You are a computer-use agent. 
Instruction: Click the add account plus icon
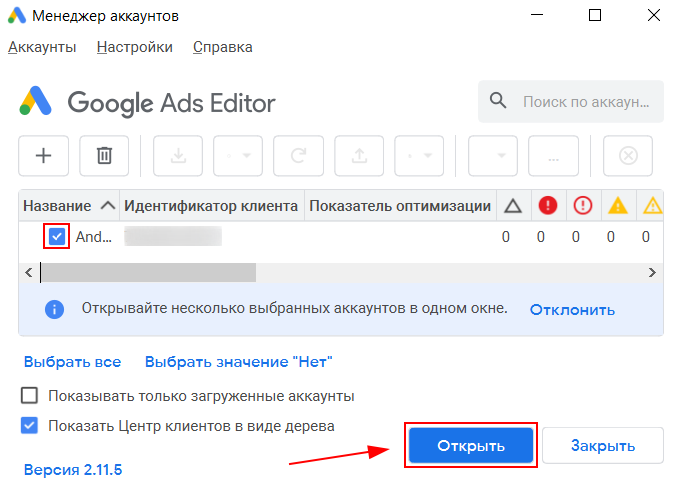[43, 155]
